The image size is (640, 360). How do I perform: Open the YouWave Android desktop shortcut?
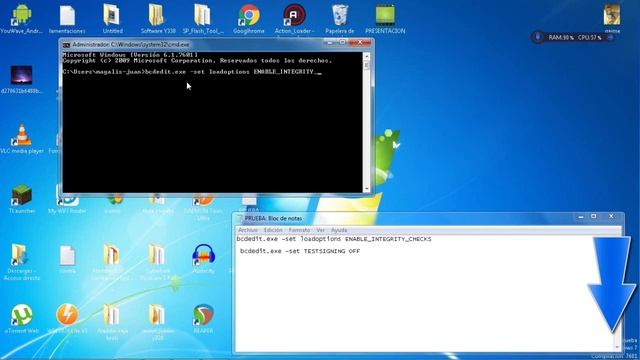click(21, 15)
